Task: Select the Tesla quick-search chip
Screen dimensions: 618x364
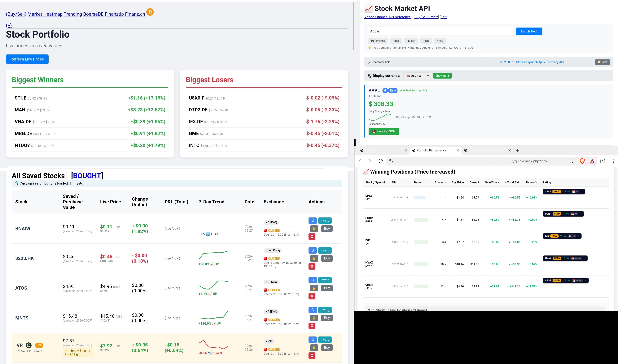Action: [x=426, y=41]
